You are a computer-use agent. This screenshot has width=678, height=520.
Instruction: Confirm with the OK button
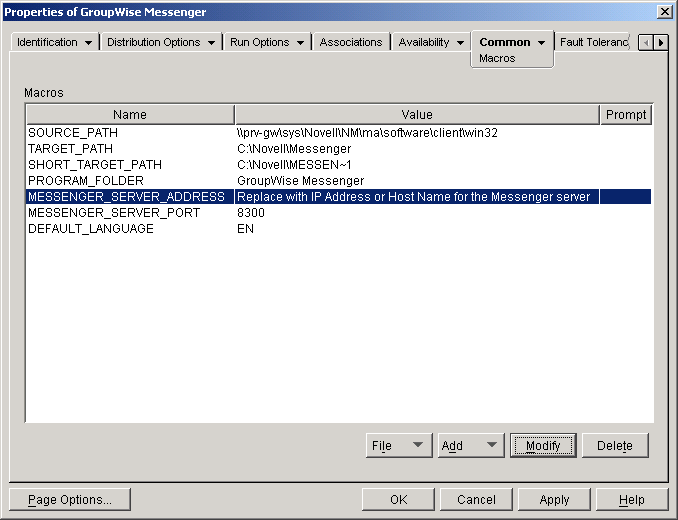[398, 500]
